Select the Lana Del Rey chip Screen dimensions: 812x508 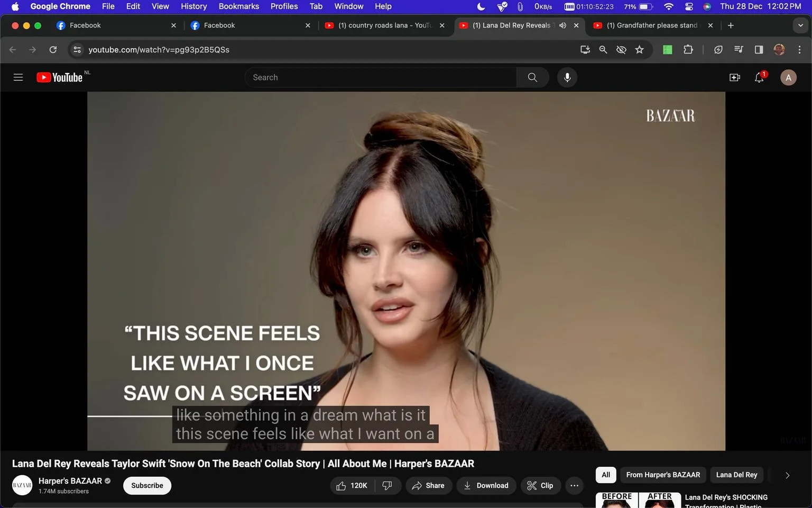(736, 475)
